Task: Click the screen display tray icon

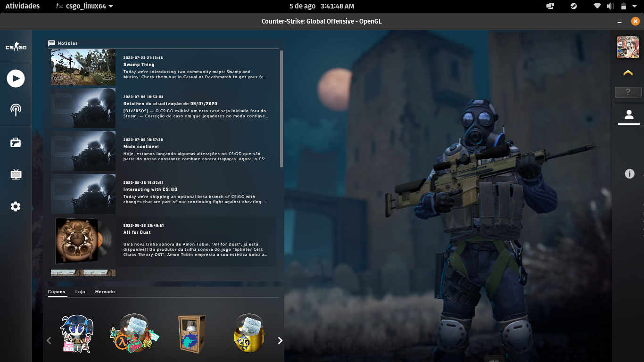Action: (x=550, y=6)
